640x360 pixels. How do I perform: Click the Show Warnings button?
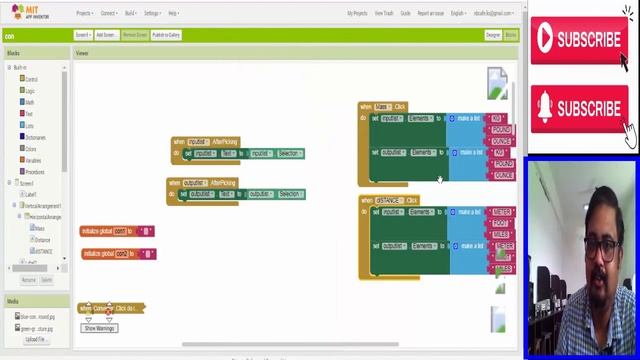pos(99,329)
